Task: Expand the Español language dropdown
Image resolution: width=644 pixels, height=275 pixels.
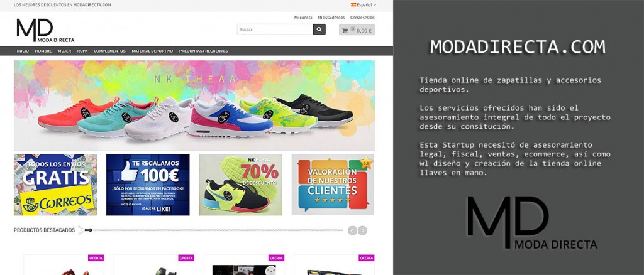Action: tap(364, 5)
